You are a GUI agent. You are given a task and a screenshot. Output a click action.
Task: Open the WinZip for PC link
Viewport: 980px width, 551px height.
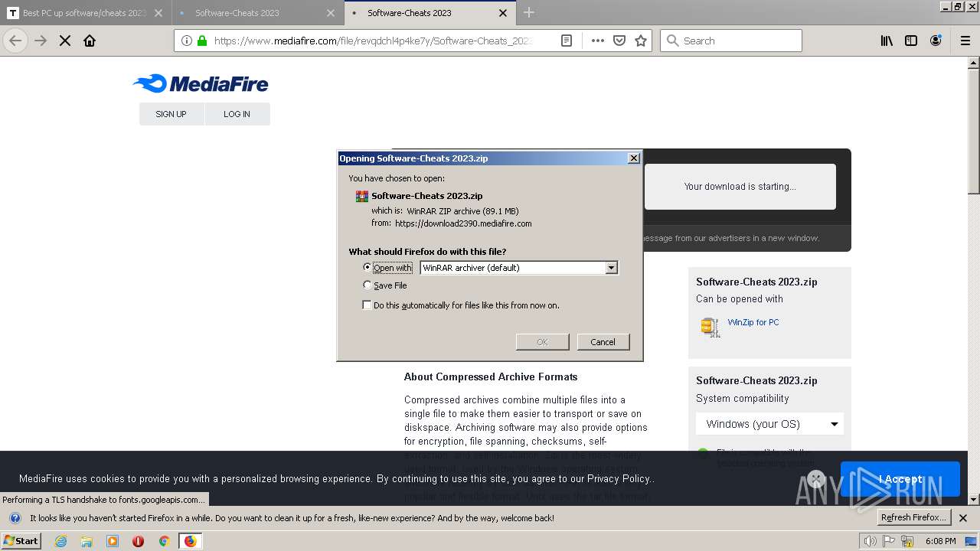pyautogui.click(x=753, y=322)
